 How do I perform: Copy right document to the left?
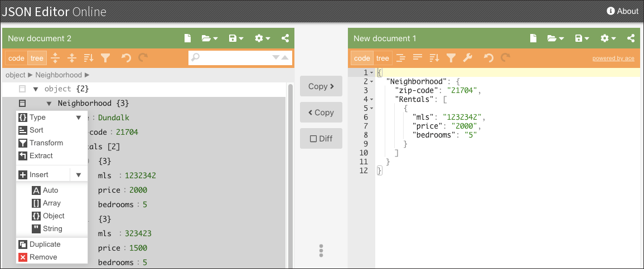pyautogui.click(x=321, y=113)
